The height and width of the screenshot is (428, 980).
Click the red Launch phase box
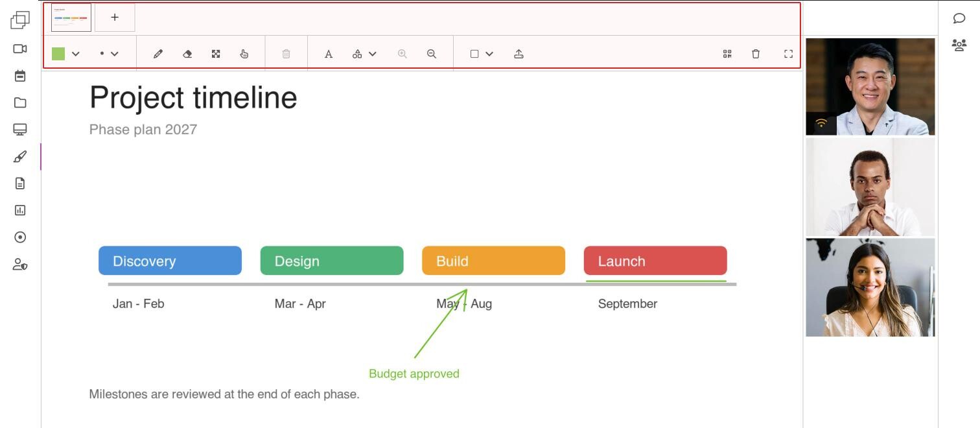click(x=655, y=261)
